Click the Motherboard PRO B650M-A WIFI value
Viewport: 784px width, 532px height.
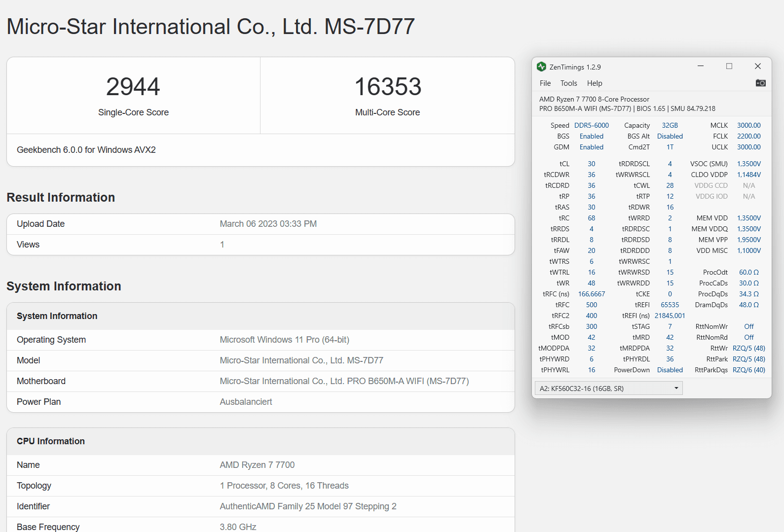(x=344, y=381)
